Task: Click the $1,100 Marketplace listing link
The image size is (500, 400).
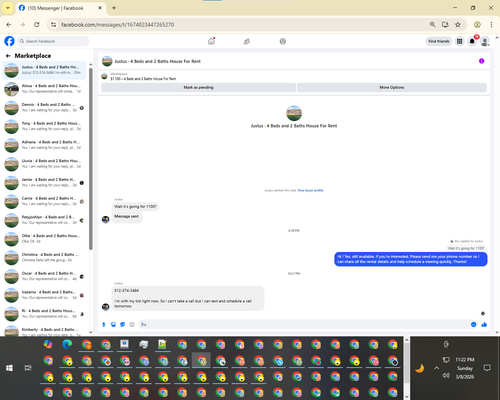Action: tap(143, 79)
